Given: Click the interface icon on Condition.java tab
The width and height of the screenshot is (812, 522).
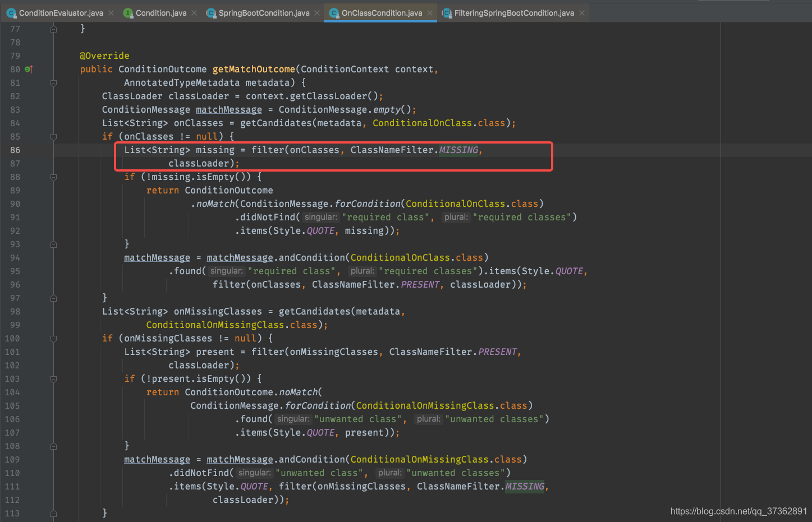Looking at the screenshot, I should (128, 13).
